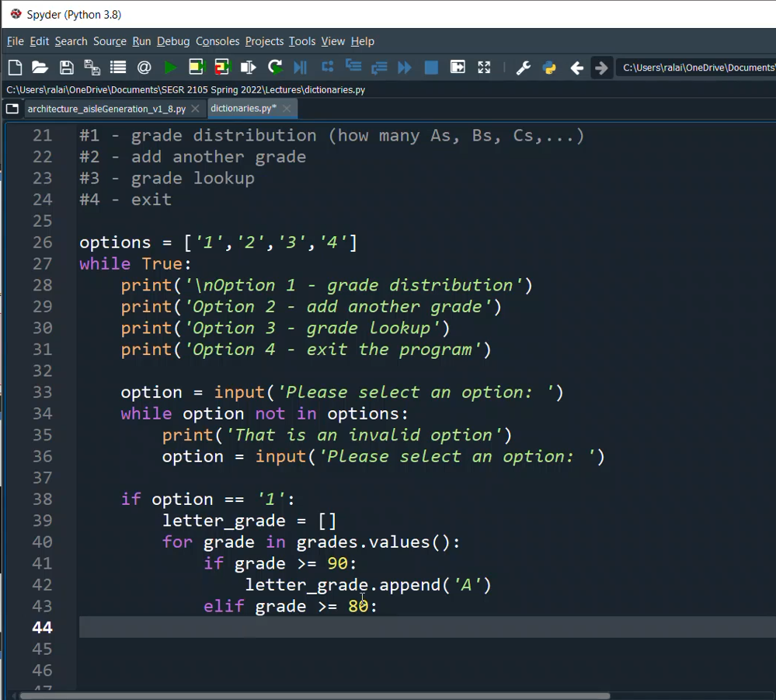Click line number 27 in the gutter

click(42, 263)
